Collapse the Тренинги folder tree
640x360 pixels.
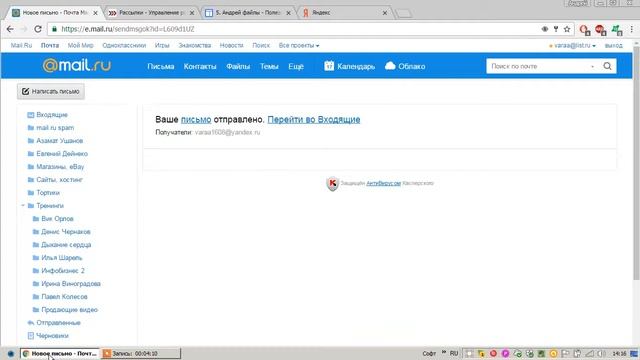23,206
